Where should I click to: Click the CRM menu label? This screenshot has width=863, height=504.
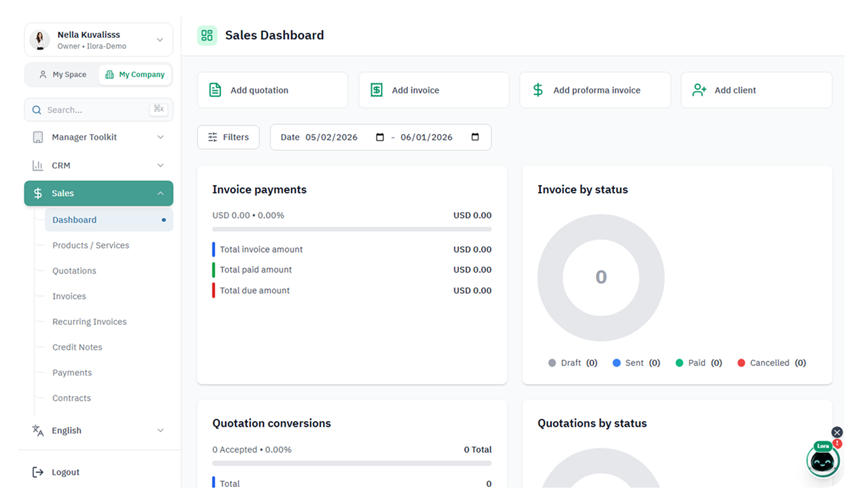(61, 165)
